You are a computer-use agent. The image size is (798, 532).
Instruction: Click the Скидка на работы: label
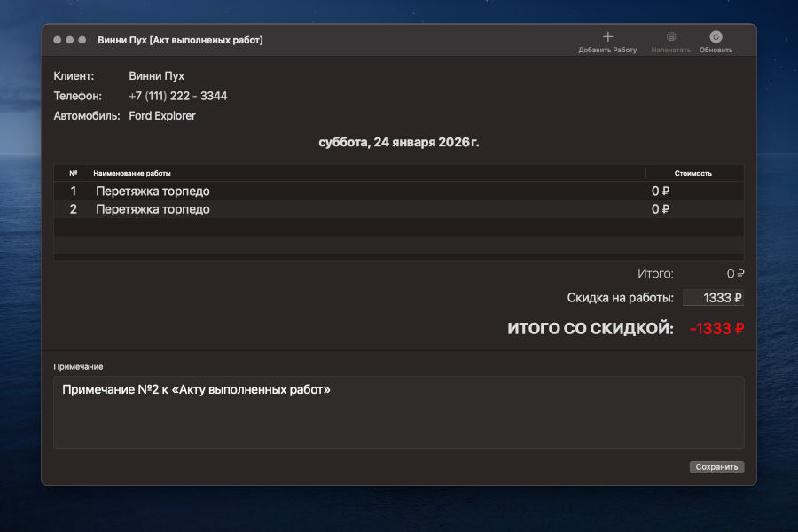(621, 298)
